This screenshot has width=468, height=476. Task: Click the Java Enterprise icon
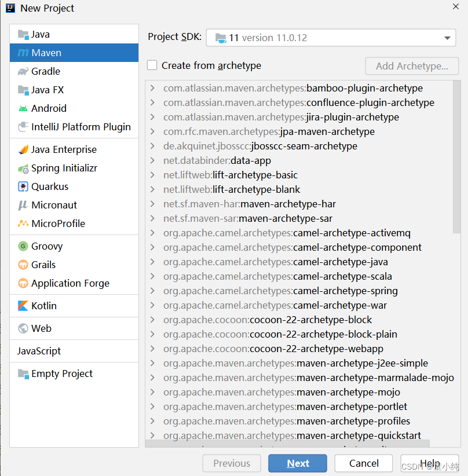pos(23,149)
